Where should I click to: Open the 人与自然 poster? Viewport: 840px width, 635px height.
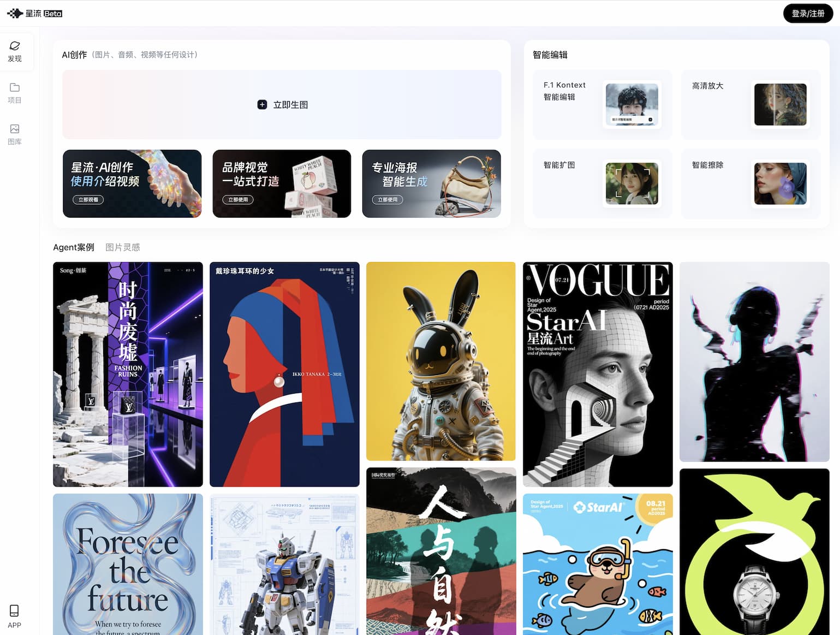(441, 551)
